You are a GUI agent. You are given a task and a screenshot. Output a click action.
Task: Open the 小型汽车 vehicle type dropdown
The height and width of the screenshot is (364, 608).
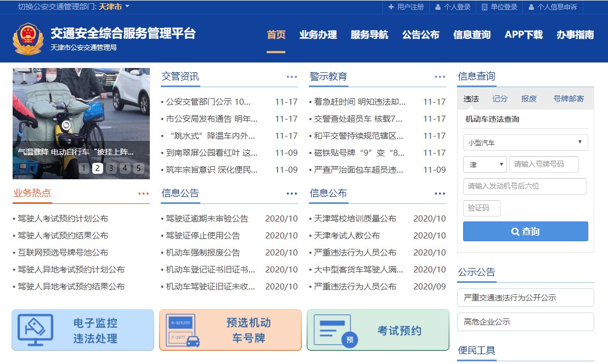click(525, 143)
